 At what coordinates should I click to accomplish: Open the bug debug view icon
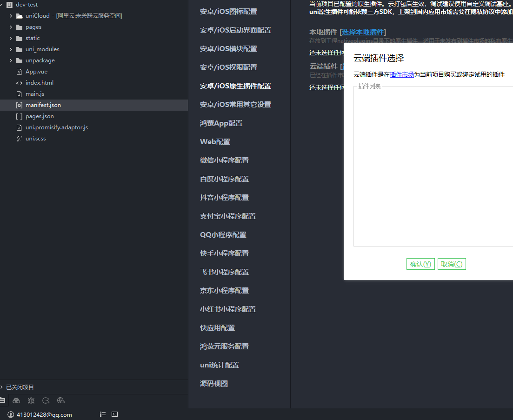(x=31, y=400)
